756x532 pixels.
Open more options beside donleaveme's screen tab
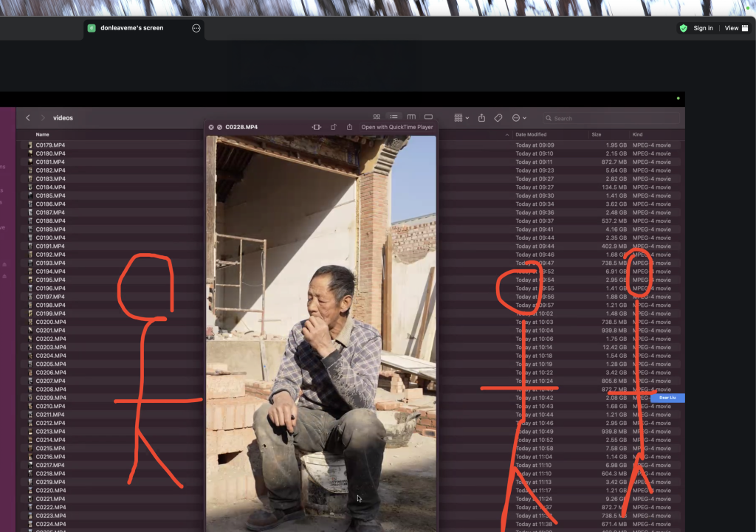[x=196, y=28]
